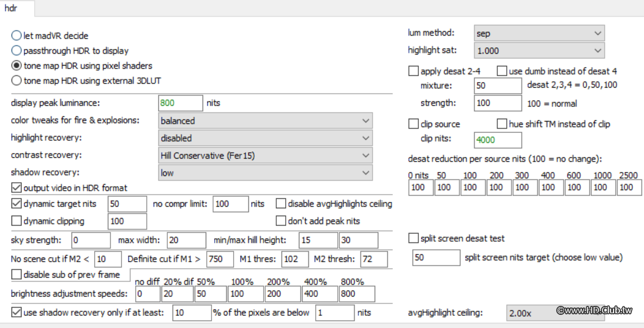644x328 pixels.
Task: Select 'tone map HDR using external 3DLUT'
Action: click(x=16, y=81)
